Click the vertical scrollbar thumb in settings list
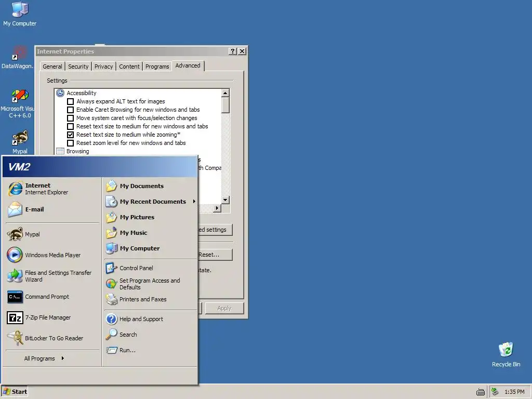 [225, 105]
